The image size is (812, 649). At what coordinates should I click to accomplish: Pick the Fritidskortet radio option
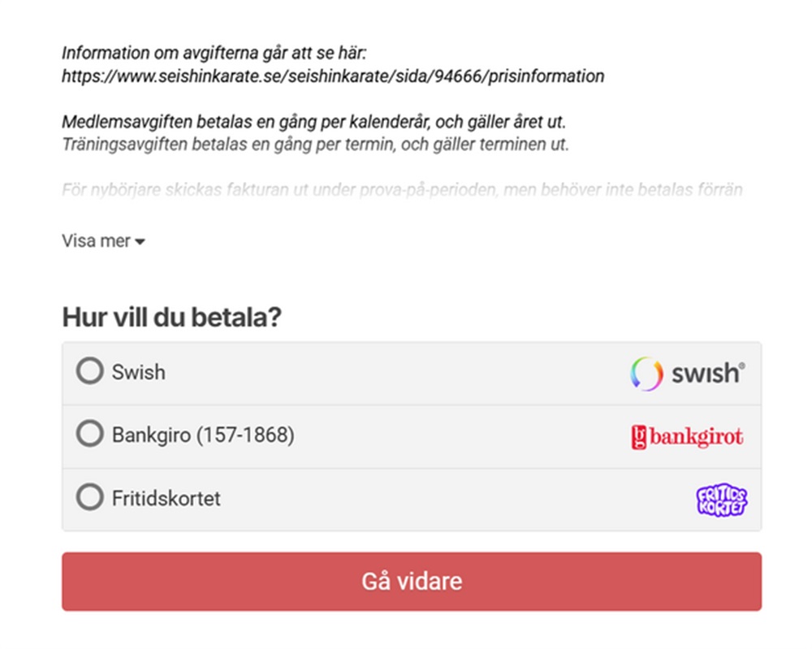(x=90, y=497)
